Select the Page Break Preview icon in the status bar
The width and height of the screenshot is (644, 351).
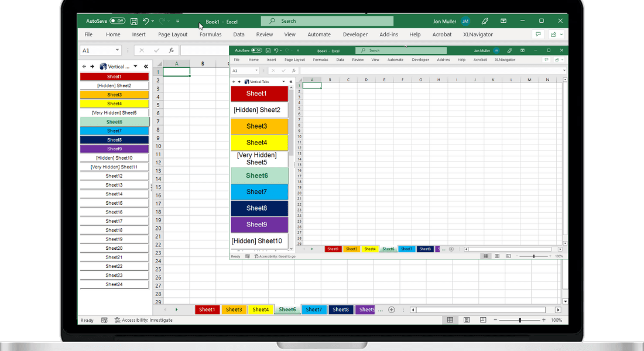(483, 319)
